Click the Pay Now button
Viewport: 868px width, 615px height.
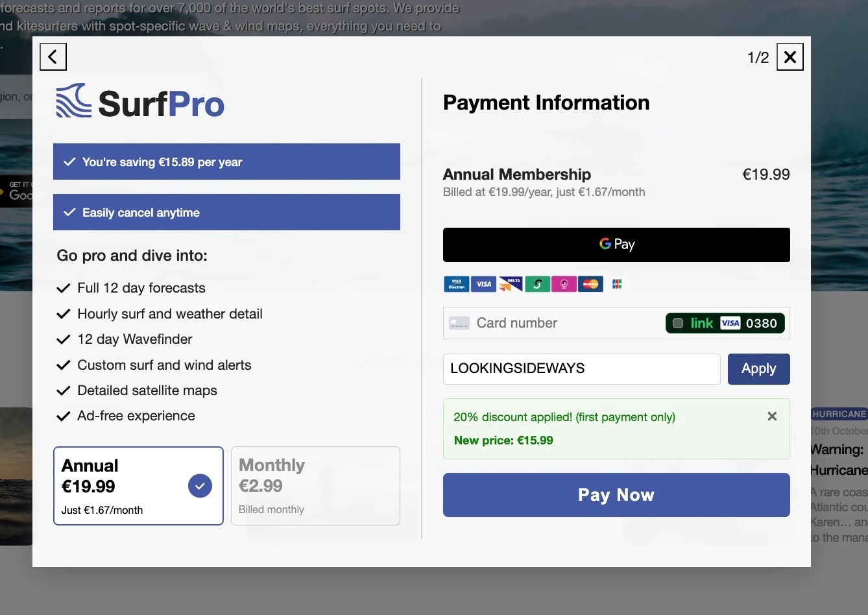[x=616, y=495]
